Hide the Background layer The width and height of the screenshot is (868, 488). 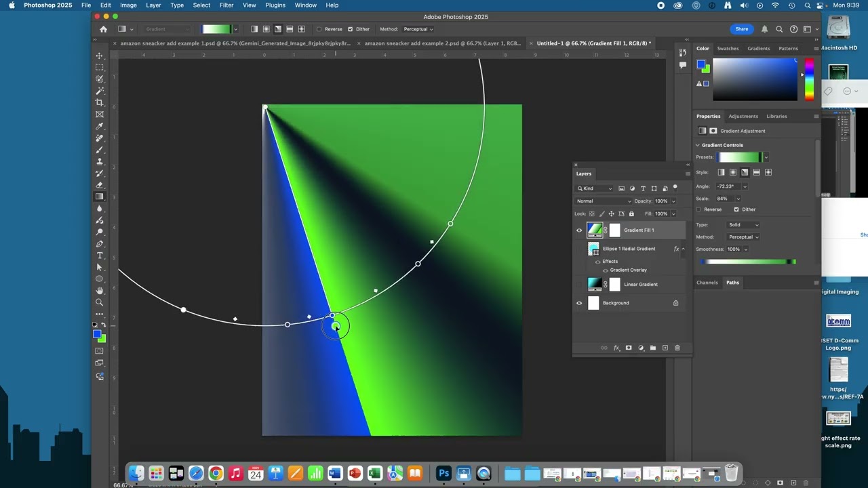(x=579, y=303)
